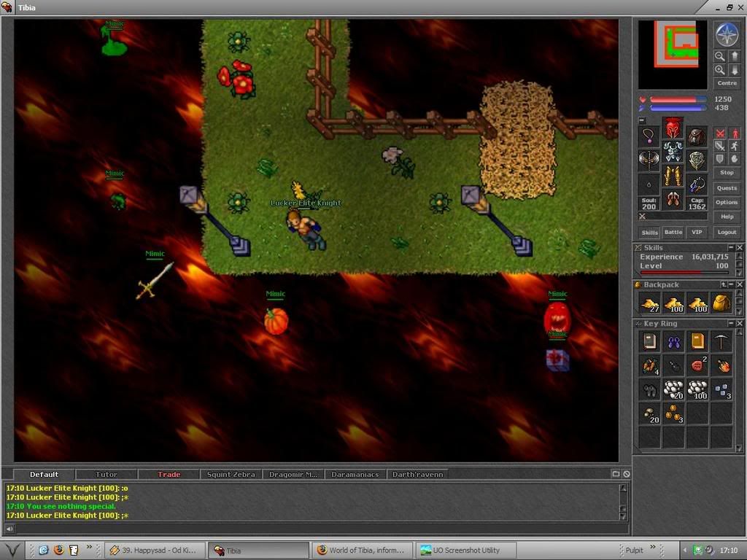Select the stack of 4 carrots
Image resolution: width=747 pixels, height=560 pixels.
click(x=650, y=365)
